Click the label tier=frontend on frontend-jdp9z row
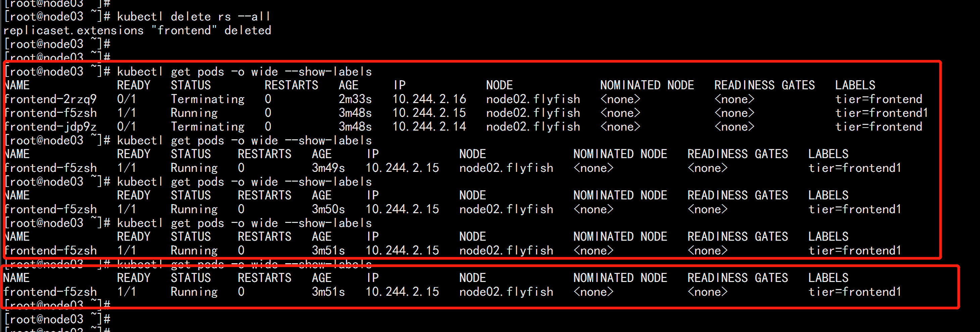 [x=878, y=127]
